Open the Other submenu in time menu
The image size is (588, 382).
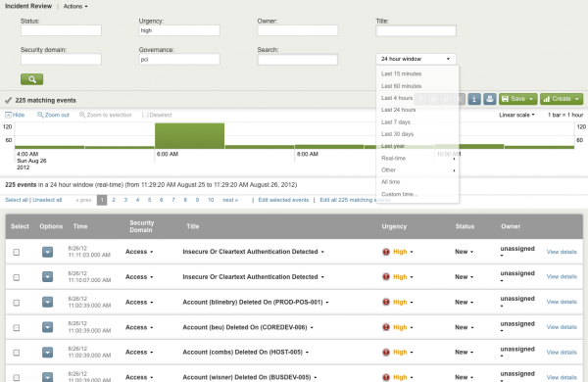(x=417, y=170)
